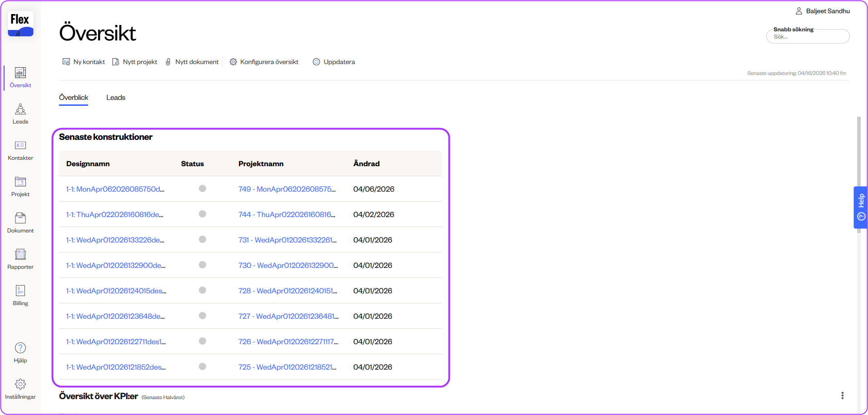Viewport: 868px width, 415px height.
Task: Open the Baljeet Sandhu user menu
Action: [823, 11]
